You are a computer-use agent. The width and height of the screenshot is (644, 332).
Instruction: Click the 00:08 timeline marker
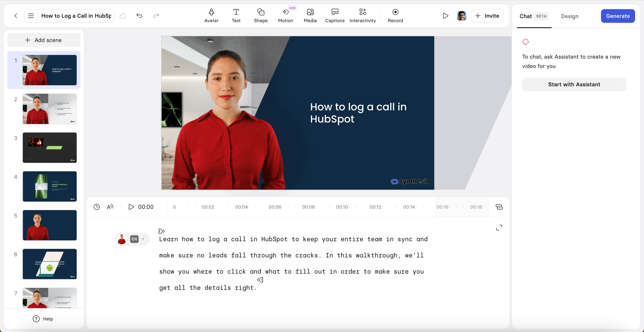[308, 207]
